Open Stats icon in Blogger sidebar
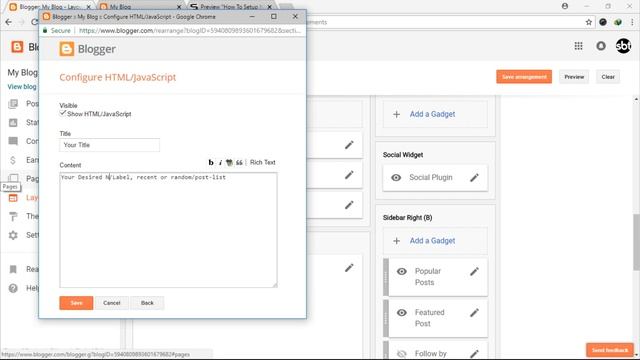Screen dimensions: 640x360 point(13,122)
